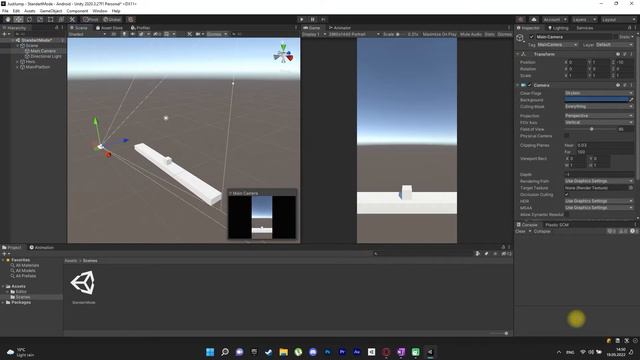Image resolution: width=640 pixels, height=360 pixels.
Task: Click the Step frame button
Action: [x=323, y=19]
